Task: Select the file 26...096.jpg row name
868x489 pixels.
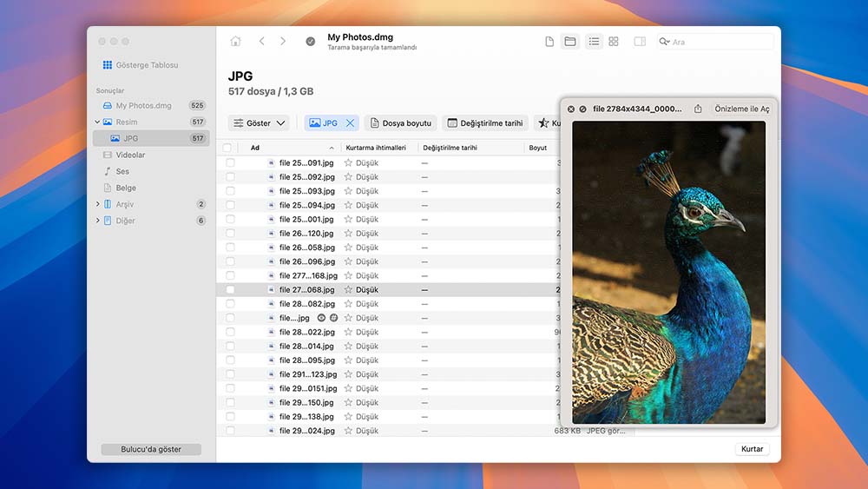Action: point(306,261)
